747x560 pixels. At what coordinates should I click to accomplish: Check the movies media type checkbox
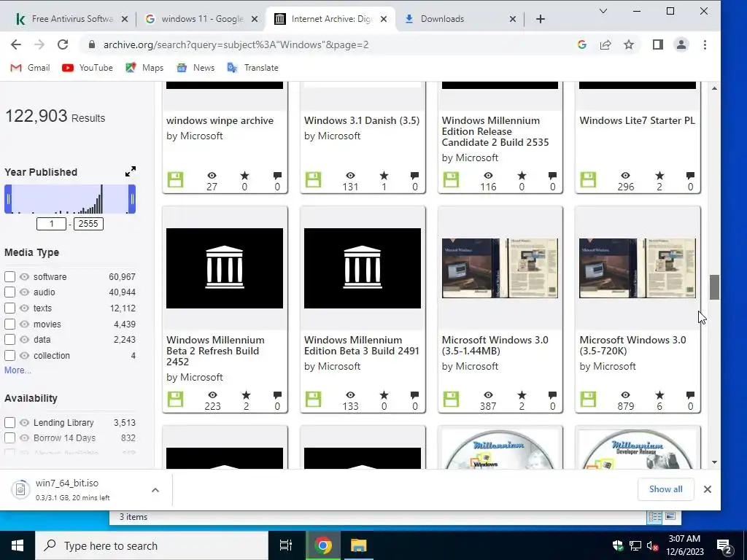9,324
